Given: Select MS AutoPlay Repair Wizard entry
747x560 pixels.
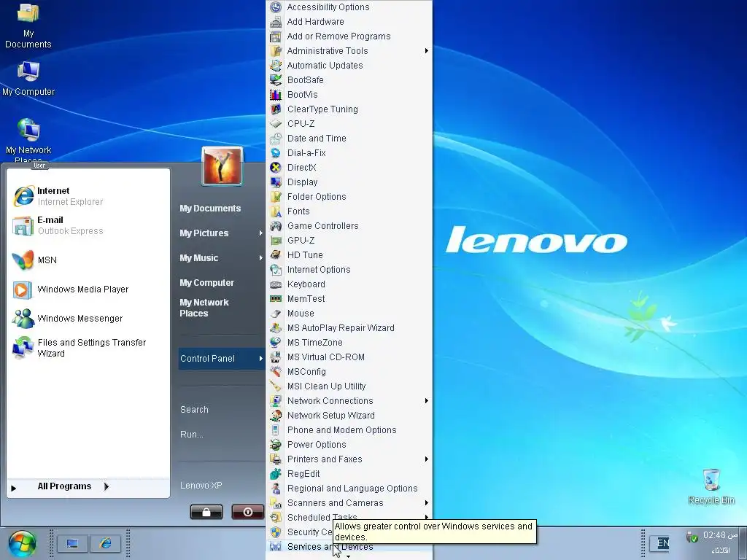Looking at the screenshot, I should [349, 328].
